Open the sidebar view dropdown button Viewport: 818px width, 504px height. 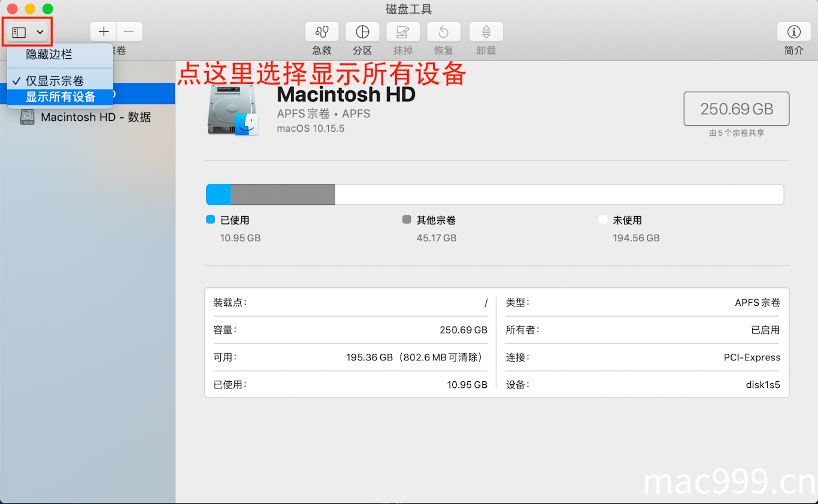pos(28,32)
